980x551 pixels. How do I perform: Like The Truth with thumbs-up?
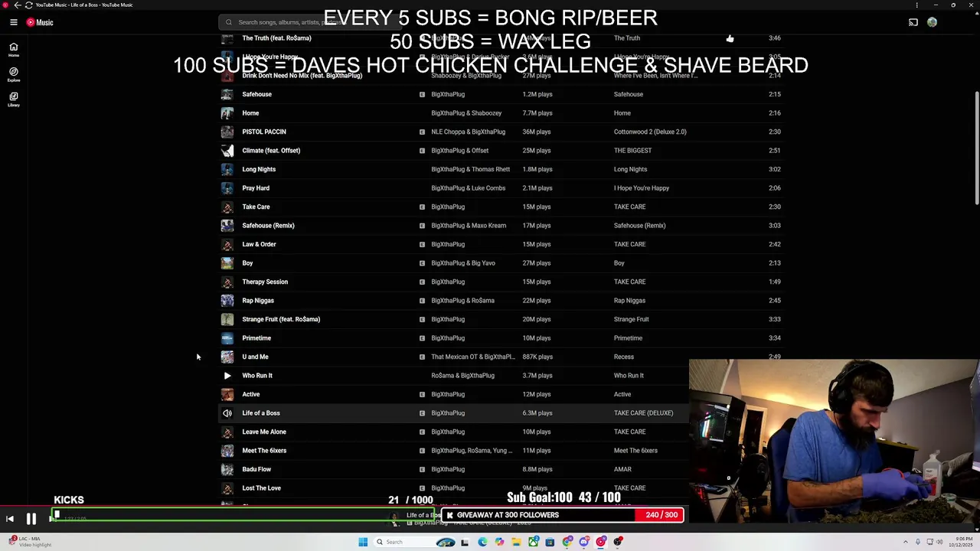[730, 37]
